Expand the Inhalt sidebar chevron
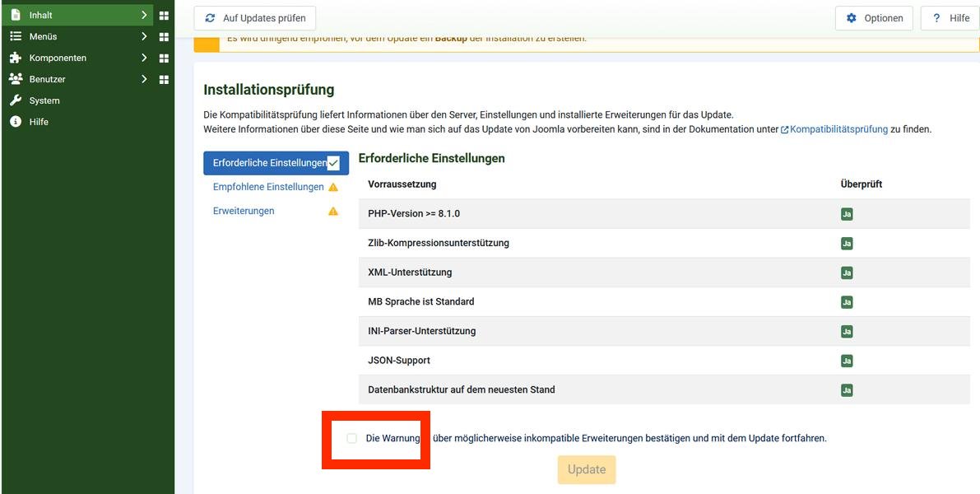This screenshot has height=494, width=980. pyautogui.click(x=143, y=14)
